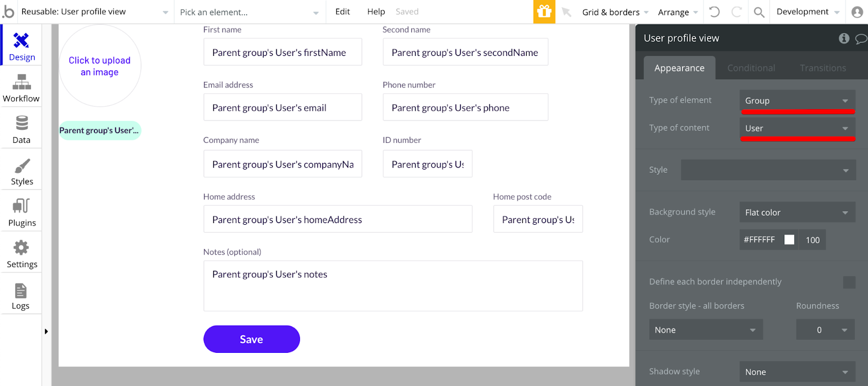
Task: Open the Design tab in sidebar
Action: tap(22, 45)
